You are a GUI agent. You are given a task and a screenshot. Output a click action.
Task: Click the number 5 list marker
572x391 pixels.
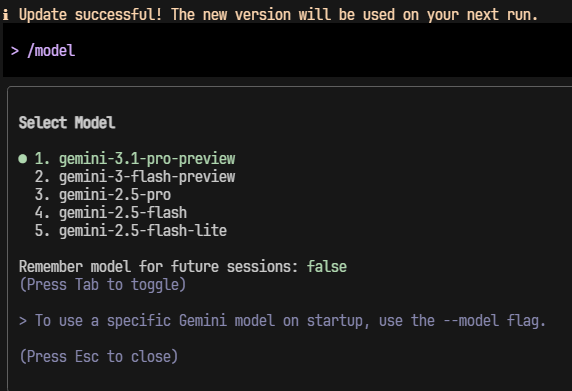coord(42,231)
